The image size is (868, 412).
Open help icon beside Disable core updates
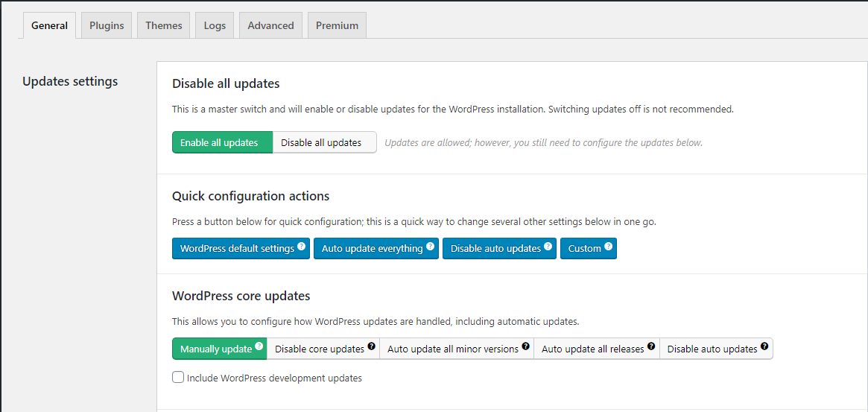point(372,346)
